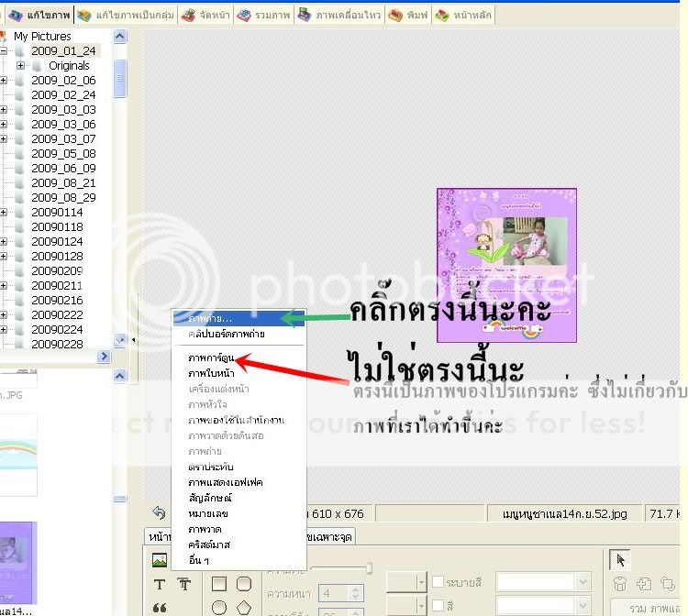Image resolution: width=688 pixels, height=616 pixels.
Task: Click the thickness slider handle
Action: (368, 569)
